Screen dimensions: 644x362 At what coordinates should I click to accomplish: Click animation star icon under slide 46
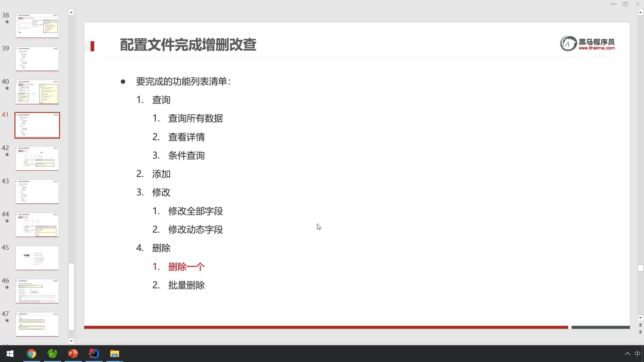pyautogui.click(x=7, y=287)
